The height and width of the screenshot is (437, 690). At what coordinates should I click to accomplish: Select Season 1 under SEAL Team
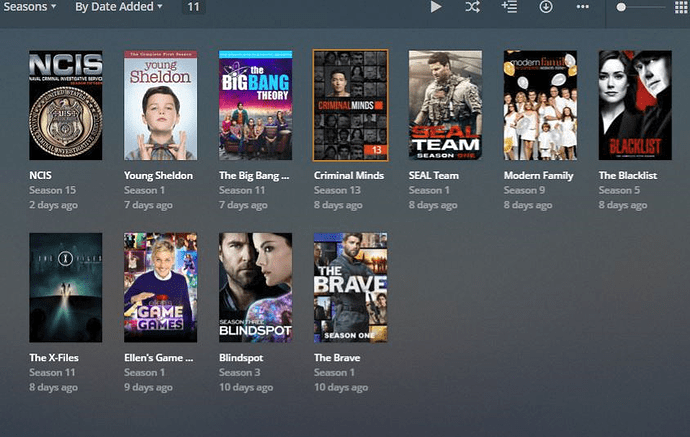pyautogui.click(x=429, y=190)
